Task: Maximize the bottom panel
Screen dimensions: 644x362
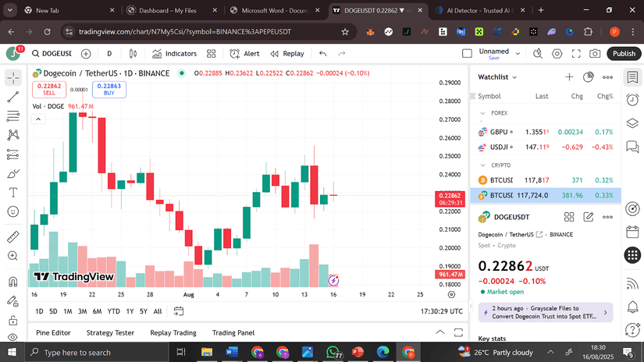Action: click(x=458, y=332)
